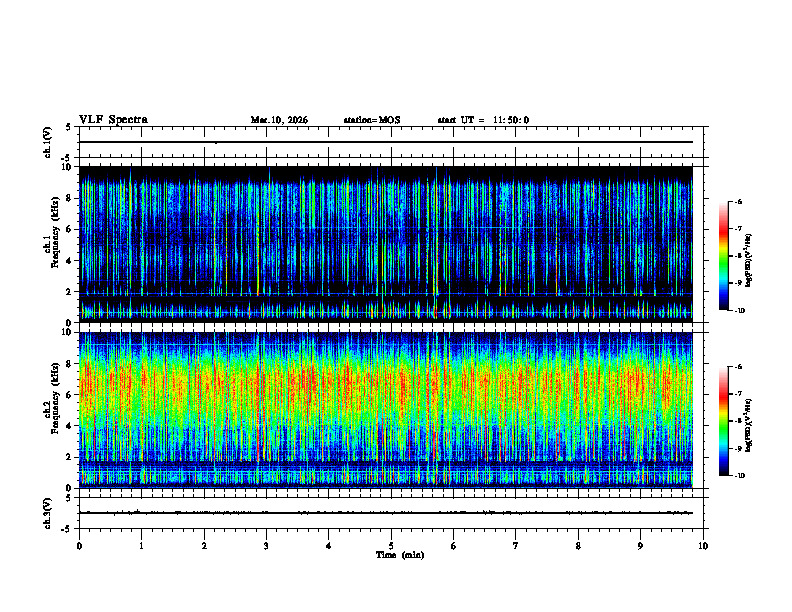This screenshot has height=612, width=792.
Task: Click the '7' tick label on time axis
Action: tap(516, 546)
